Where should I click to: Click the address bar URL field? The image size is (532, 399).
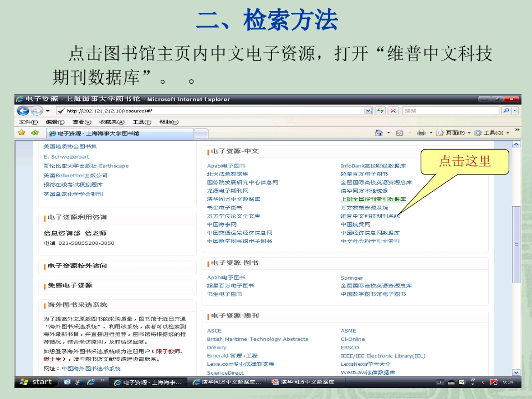(211, 111)
